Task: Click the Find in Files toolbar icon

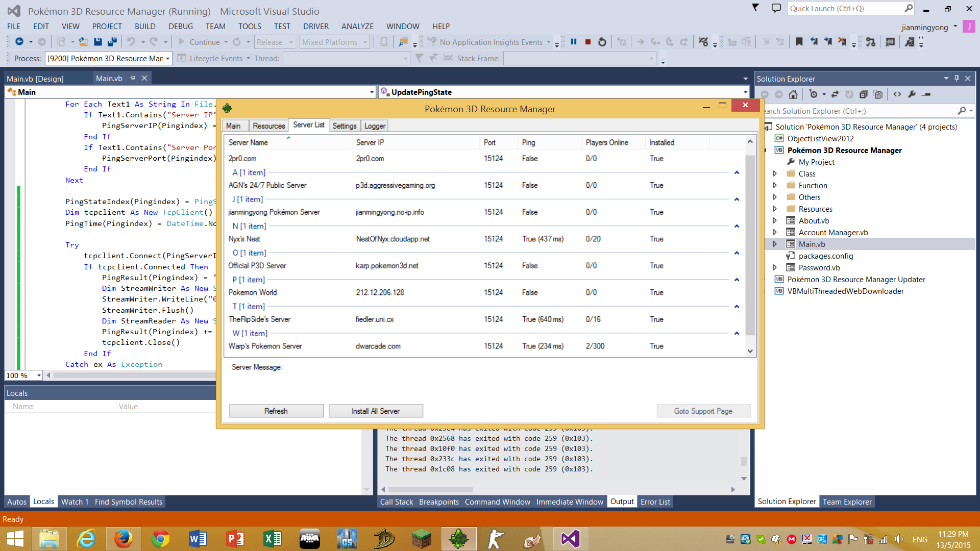Action: 403,42
